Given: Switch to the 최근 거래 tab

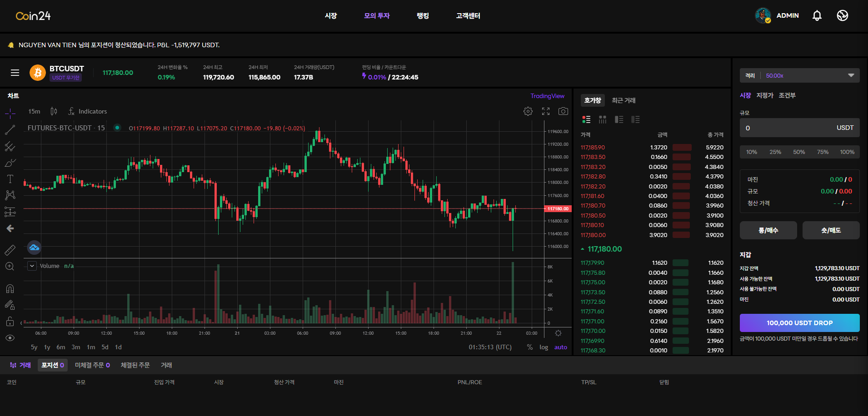Looking at the screenshot, I should click(624, 100).
